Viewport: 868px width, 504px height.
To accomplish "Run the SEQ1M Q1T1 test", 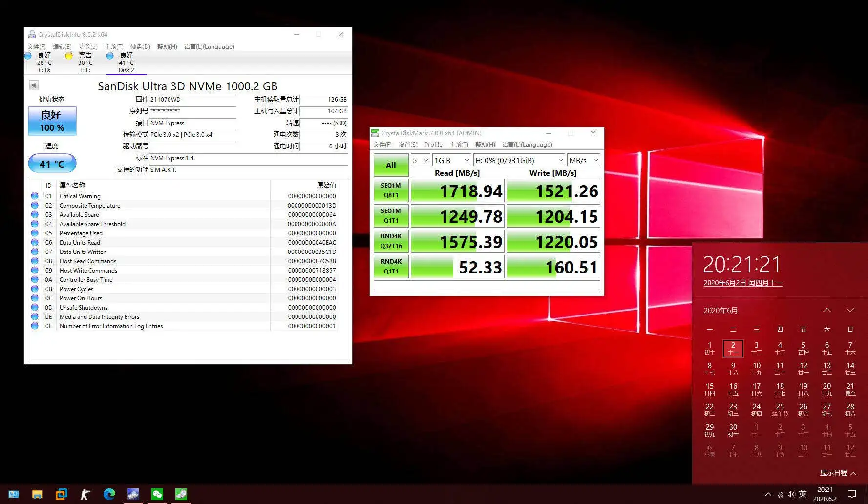I will [391, 216].
